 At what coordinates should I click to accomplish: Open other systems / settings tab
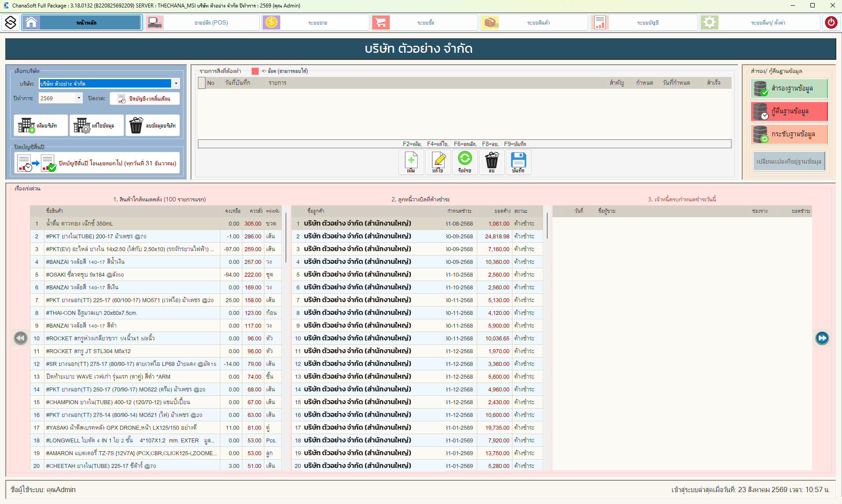pyautogui.click(x=760, y=22)
